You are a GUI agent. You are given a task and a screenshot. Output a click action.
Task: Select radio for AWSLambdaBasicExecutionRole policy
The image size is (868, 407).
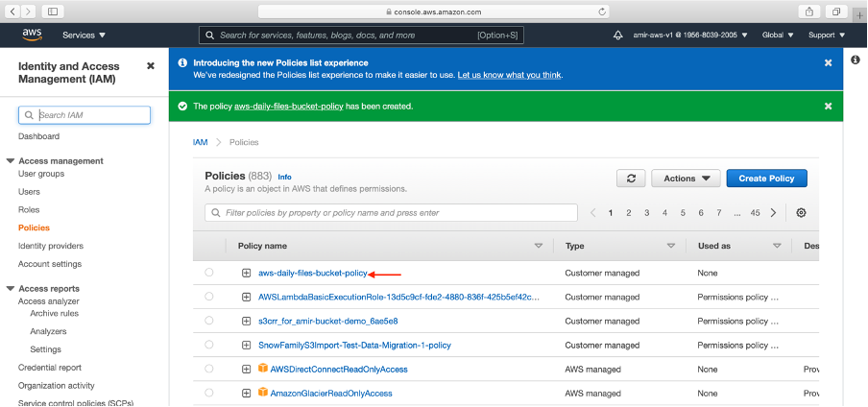click(208, 297)
